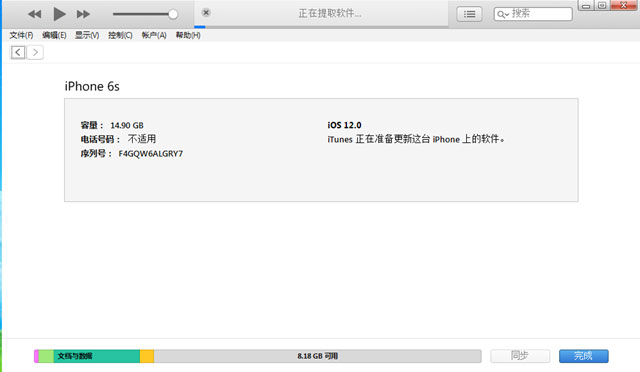The height and width of the screenshot is (372, 640).
Task: Minimize the iTunes window
Action: pyautogui.click(x=586, y=6)
